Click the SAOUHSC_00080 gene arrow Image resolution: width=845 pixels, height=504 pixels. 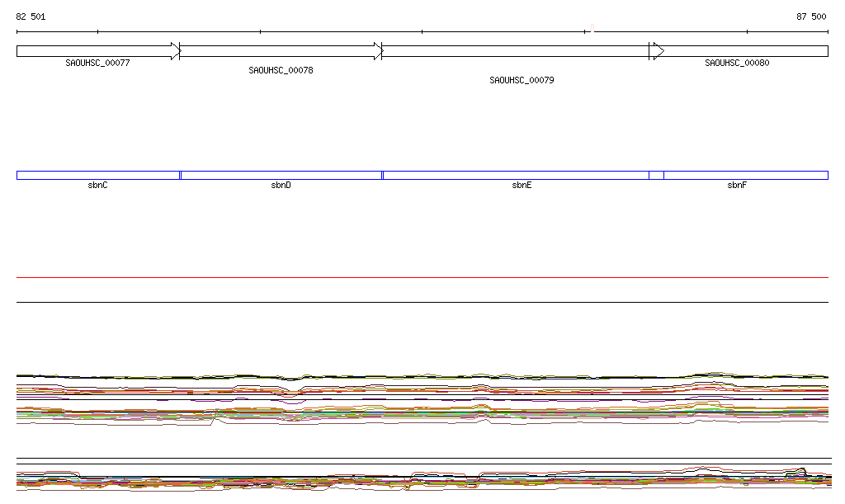(743, 51)
